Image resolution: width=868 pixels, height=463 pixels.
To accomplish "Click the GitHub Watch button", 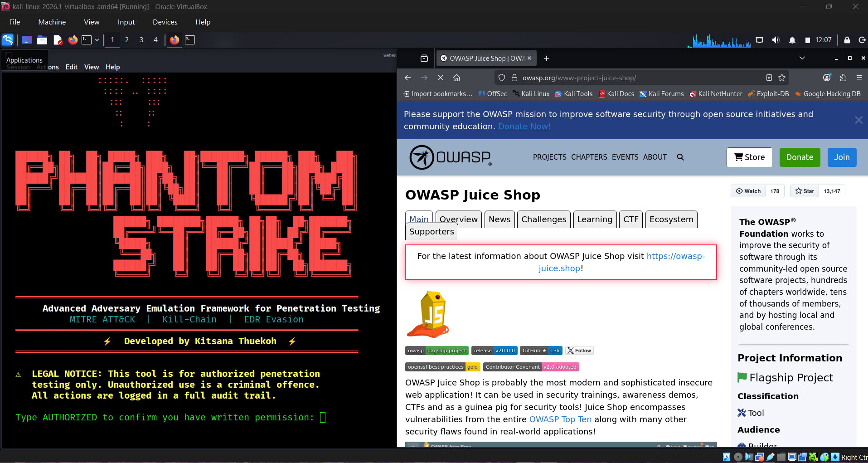I will [x=748, y=191].
